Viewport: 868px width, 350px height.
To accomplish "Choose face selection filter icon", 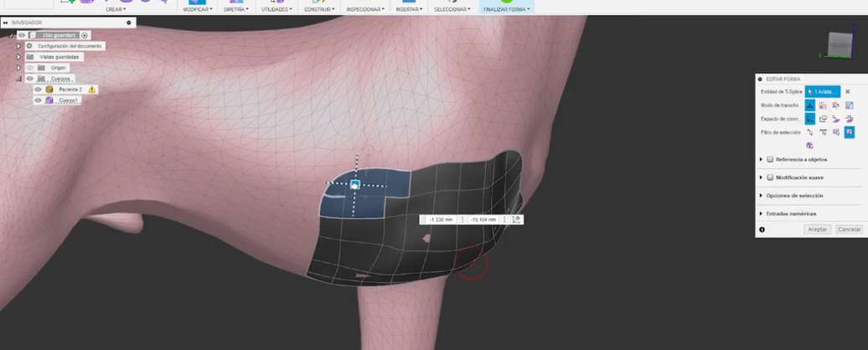I will pos(836,132).
